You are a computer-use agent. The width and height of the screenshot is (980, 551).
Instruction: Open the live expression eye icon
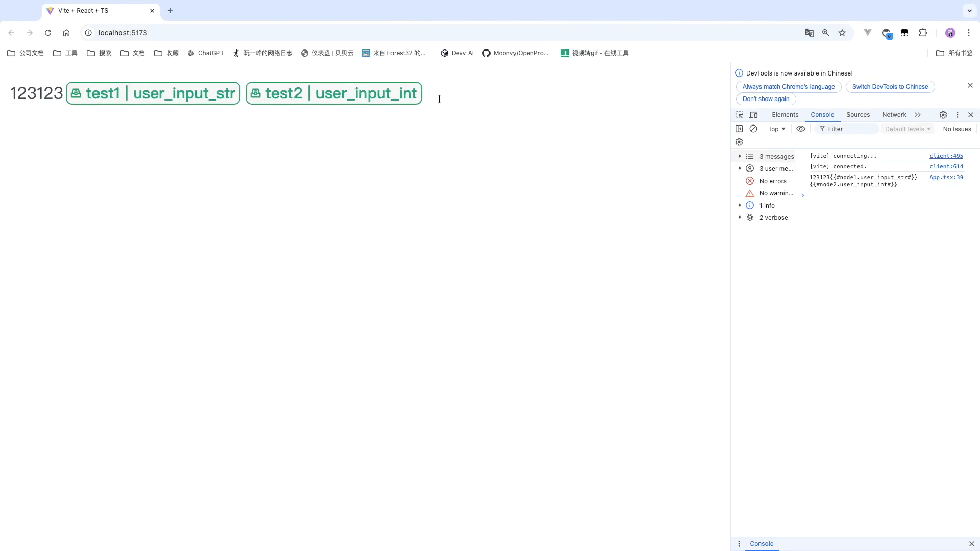[x=800, y=129]
